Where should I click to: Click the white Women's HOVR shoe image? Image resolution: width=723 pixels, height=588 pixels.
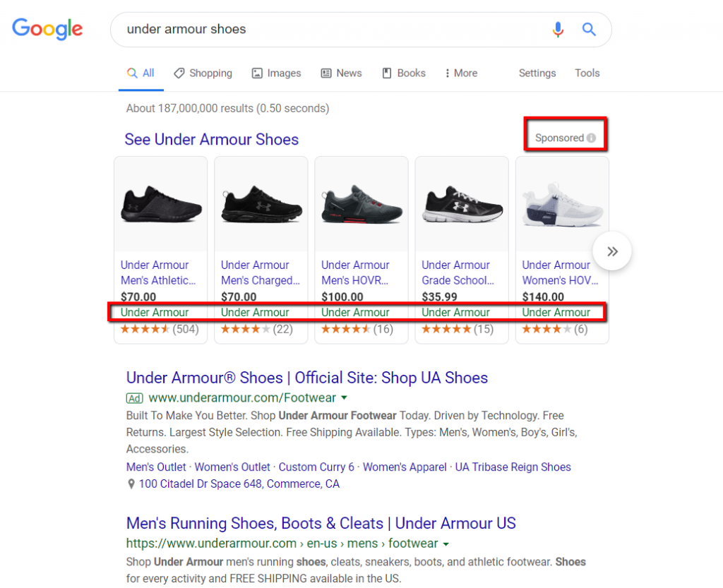tap(562, 205)
